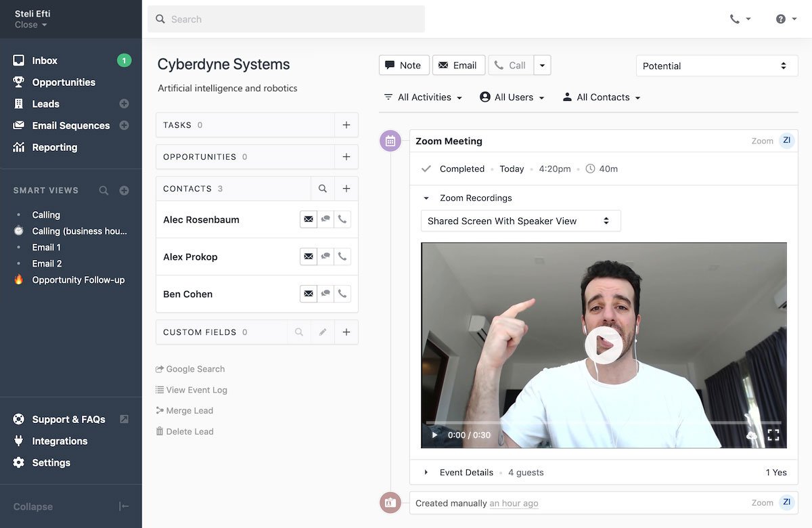Open All Activities filter
Screen dimensions: 812x528
423,97
